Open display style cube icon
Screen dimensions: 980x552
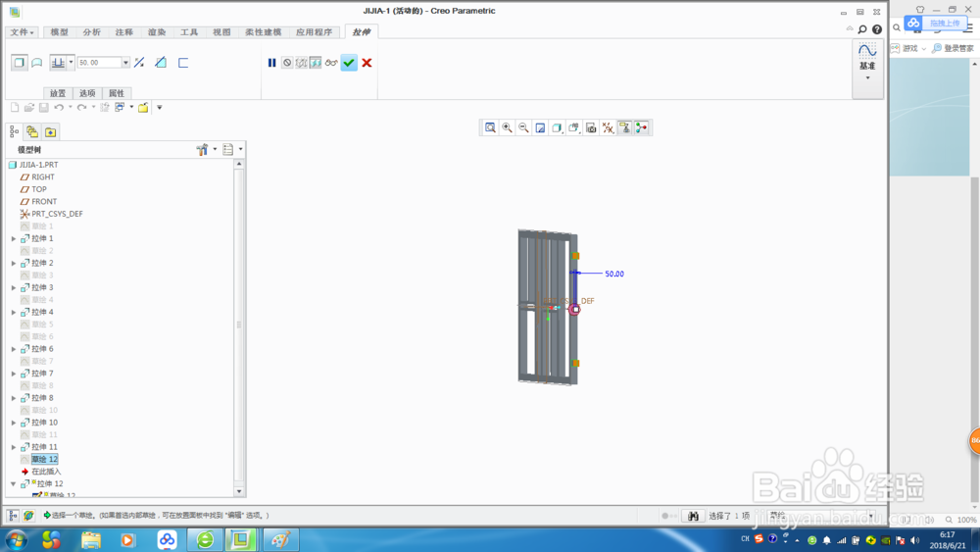pos(557,127)
